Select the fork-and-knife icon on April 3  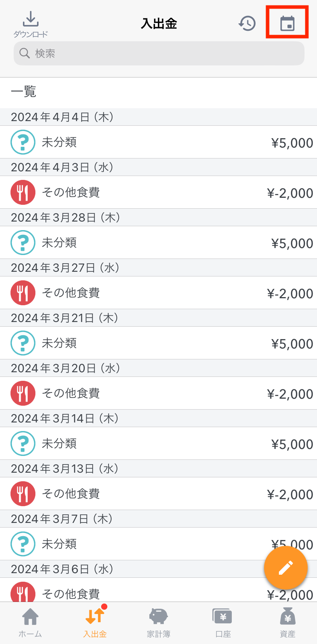23,192
